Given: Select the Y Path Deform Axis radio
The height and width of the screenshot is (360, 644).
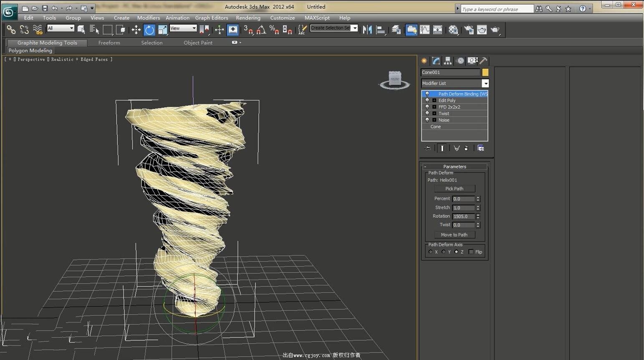Looking at the screenshot, I should tap(443, 252).
